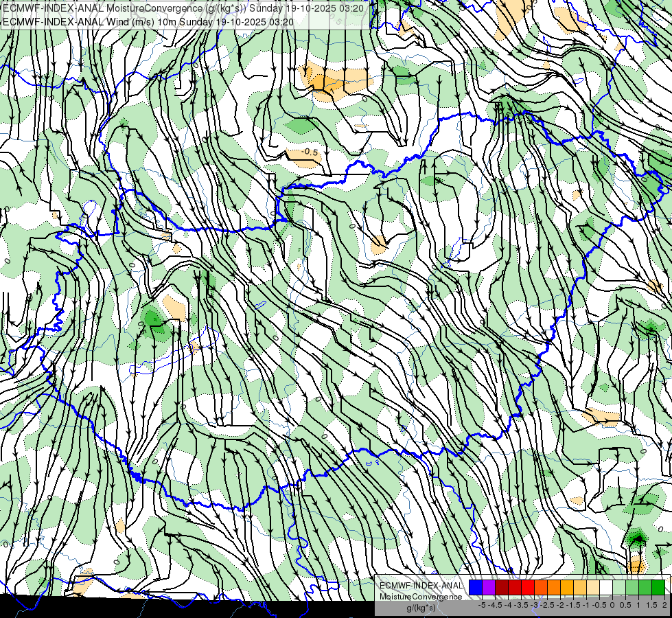Viewport: 672px width, 618px height.
Task: Click the '-4.5' legend tick value
Action: click(495, 605)
